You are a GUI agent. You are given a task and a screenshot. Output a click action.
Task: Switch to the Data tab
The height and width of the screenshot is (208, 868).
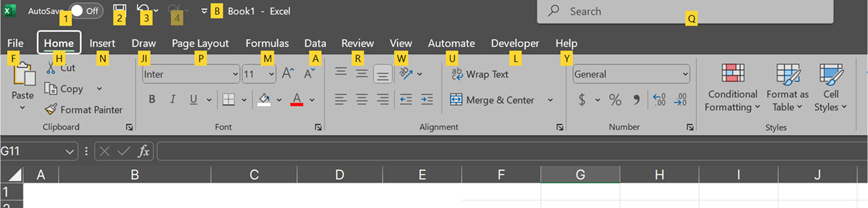(x=315, y=43)
